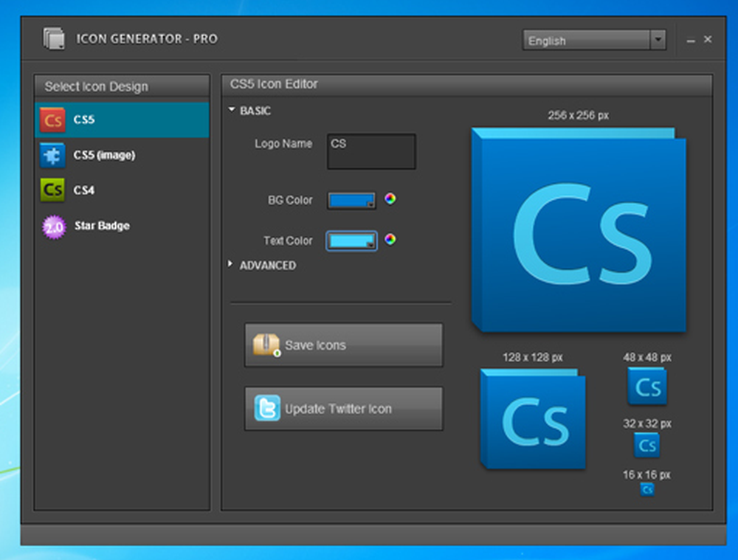Expand the ADVANCED section
This screenshot has height=560, width=738.
pos(230,264)
